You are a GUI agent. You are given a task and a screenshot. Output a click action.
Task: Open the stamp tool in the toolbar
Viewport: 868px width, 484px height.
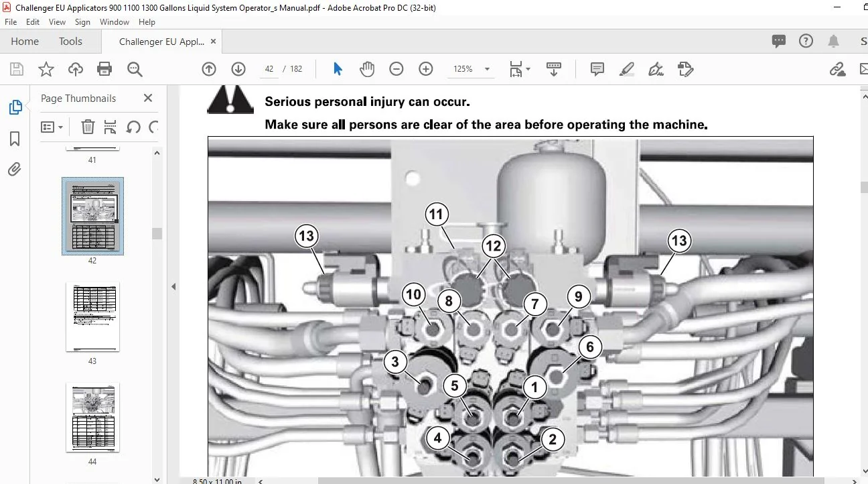(x=685, y=69)
